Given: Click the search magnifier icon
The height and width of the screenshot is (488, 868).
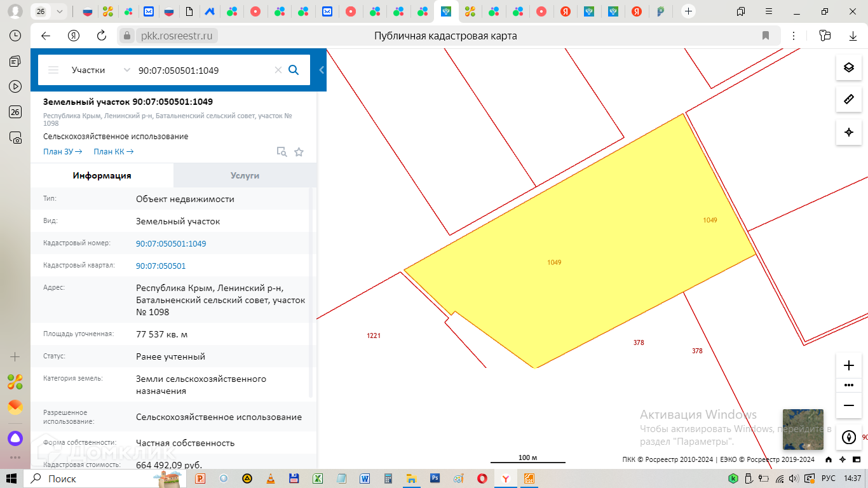Looking at the screenshot, I should [x=294, y=70].
